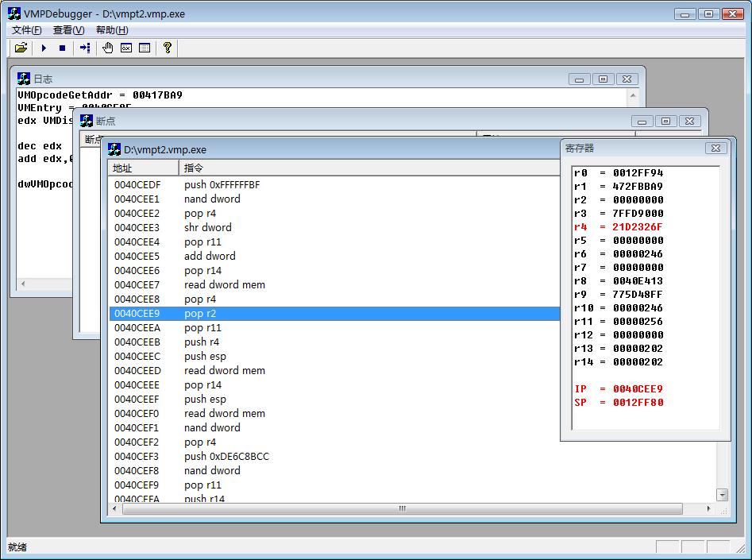Click the 地址 column header
The height and width of the screenshot is (560, 752).
pos(144,168)
